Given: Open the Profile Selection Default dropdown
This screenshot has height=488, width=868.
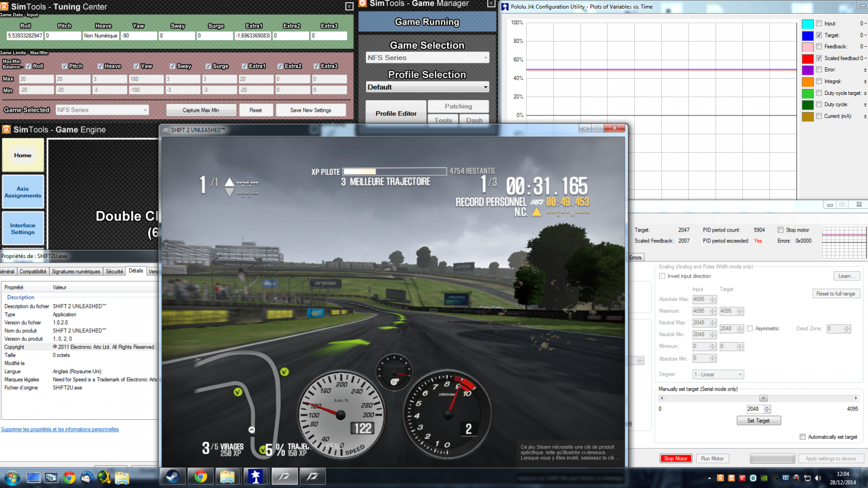Looking at the screenshot, I should click(x=427, y=87).
